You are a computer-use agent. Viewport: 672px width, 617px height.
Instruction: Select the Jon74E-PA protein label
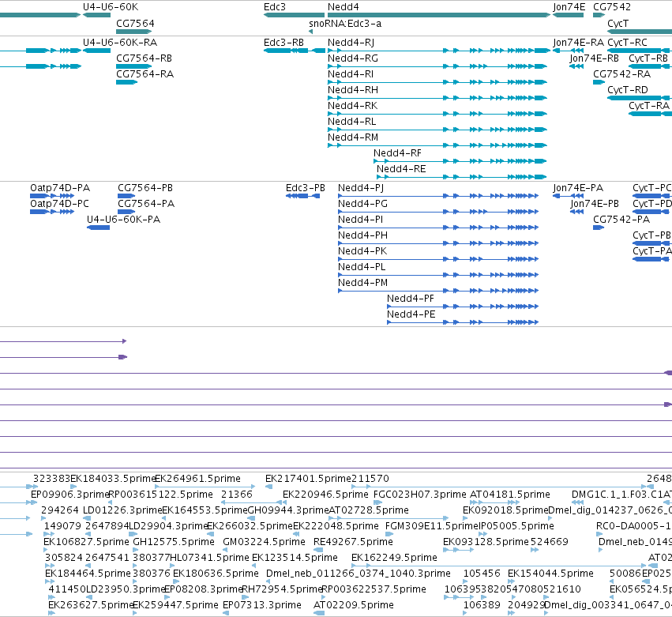578,188
